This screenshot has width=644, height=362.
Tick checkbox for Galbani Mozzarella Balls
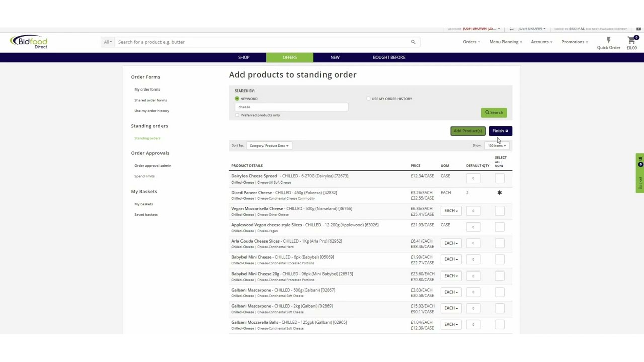(x=499, y=324)
